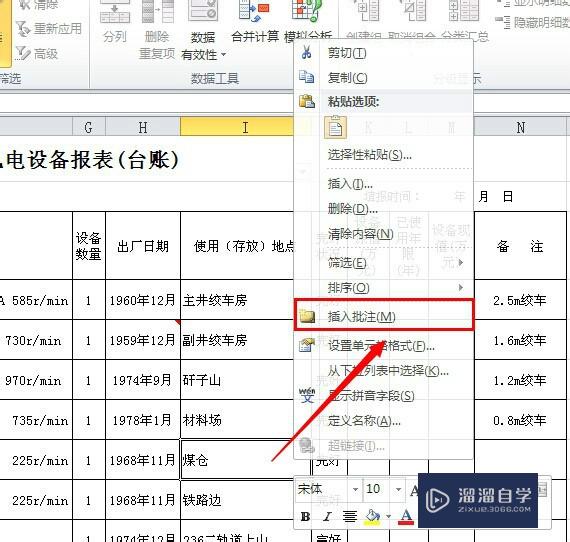Click the 设备数量 header cell
Viewport: 570px width, 542px height.
[x=89, y=246]
